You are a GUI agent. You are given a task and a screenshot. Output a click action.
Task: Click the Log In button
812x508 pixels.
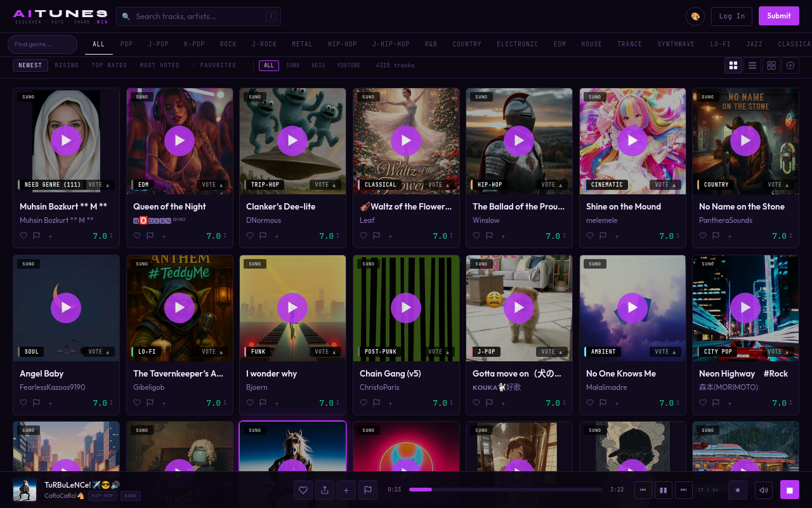tap(731, 17)
